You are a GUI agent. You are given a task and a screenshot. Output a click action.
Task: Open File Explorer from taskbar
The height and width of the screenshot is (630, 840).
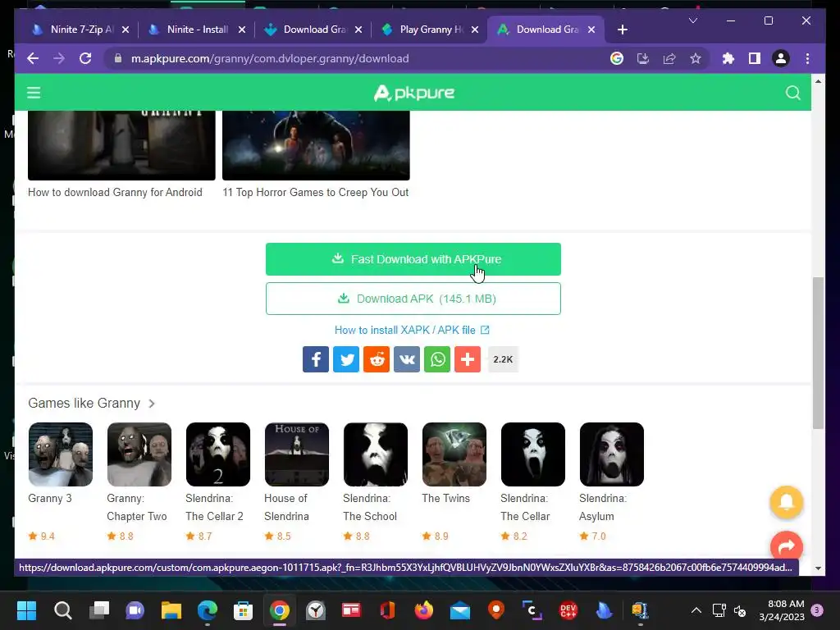pos(171,610)
